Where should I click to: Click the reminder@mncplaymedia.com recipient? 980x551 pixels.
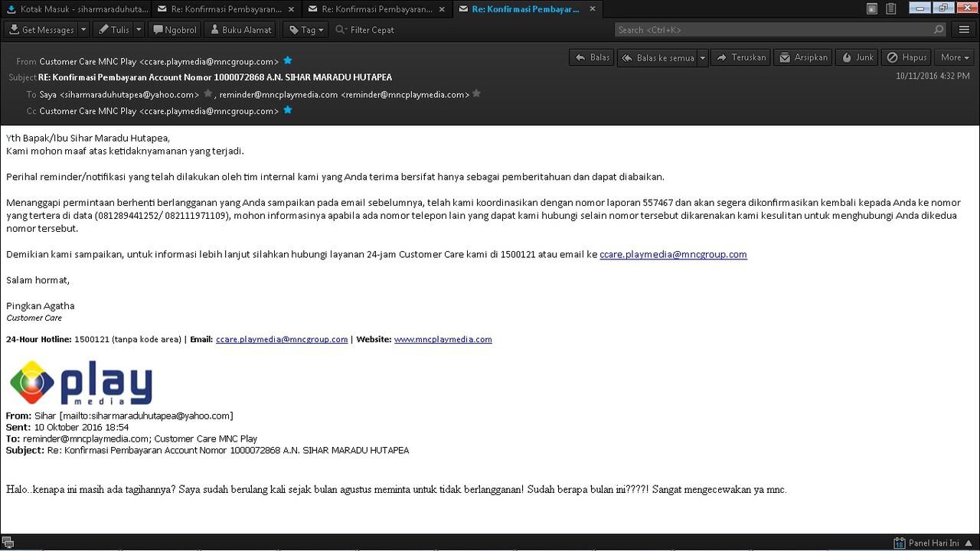[x=344, y=94]
